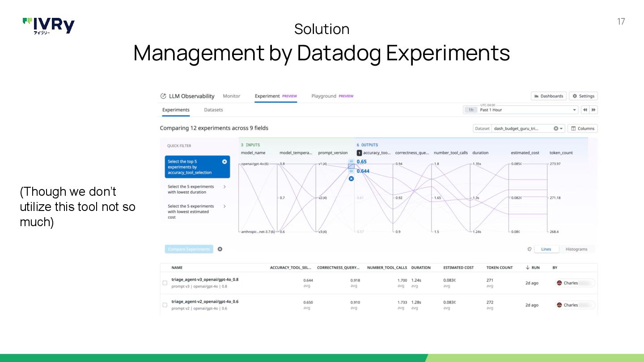Screen dimensions: 644x362
Task: Click the number 1 badge on accuracy axis
Action: click(x=359, y=153)
